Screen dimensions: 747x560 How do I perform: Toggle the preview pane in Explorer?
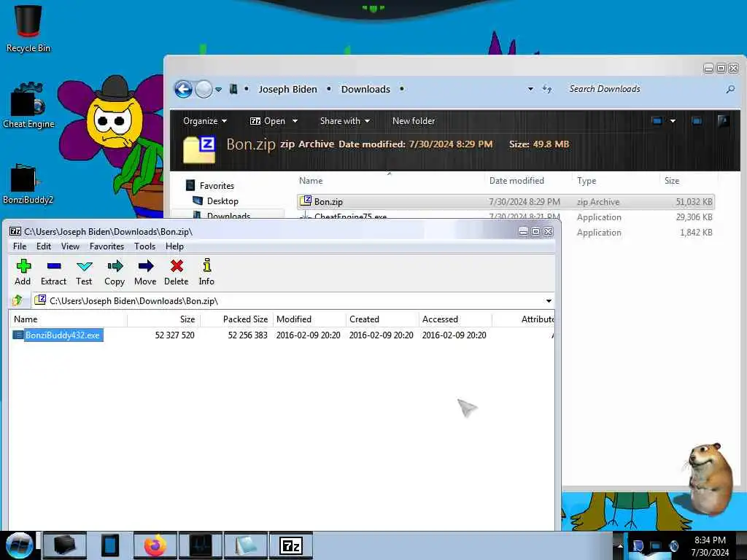coord(697,121)
